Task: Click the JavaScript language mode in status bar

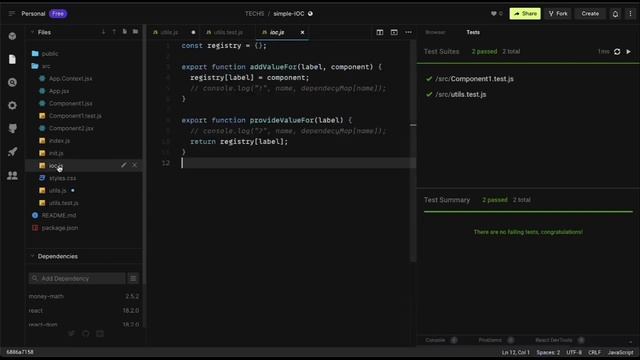Action: pyautogui.click(x=620, y=352)
